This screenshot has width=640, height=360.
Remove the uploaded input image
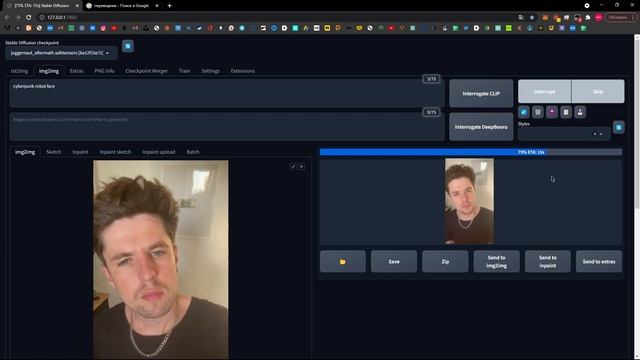coord(302,166)
